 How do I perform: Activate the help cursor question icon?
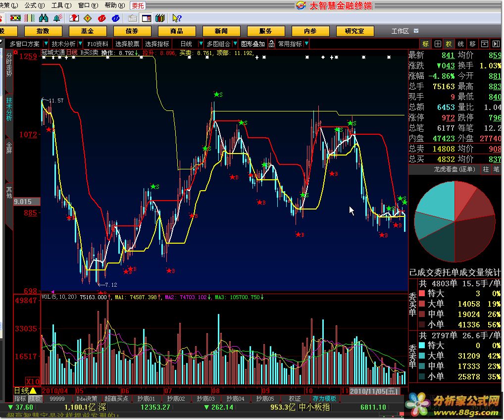(177, 18)
